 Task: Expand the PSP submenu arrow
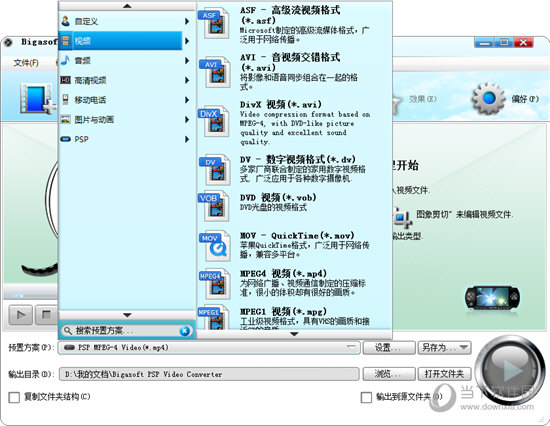(187, 139)
